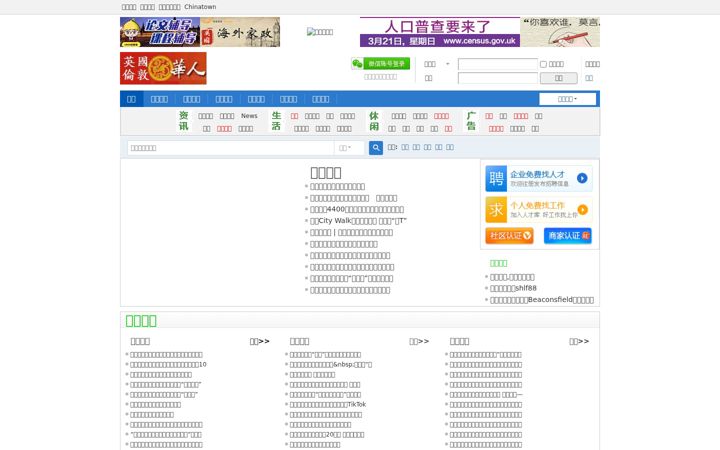The image size is (720, 450).
Task: Open the middle-column article containing 20
Action: (327, 435)
